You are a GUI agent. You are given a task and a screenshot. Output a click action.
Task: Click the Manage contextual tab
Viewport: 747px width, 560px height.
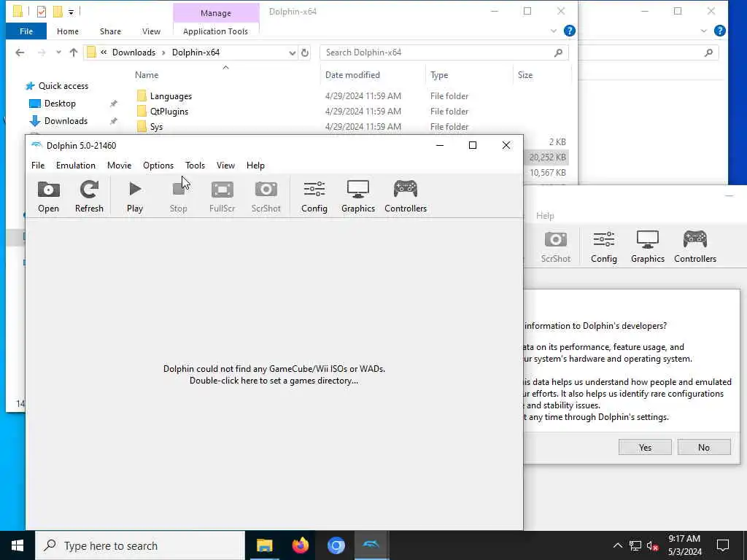(x=216, y=13)
